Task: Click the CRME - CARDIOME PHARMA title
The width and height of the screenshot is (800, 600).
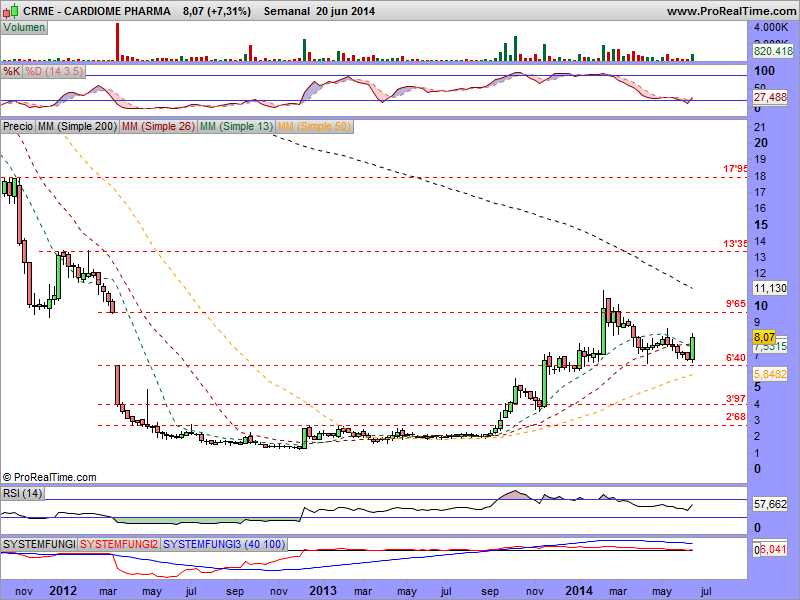Action: (x=96, y=11)
